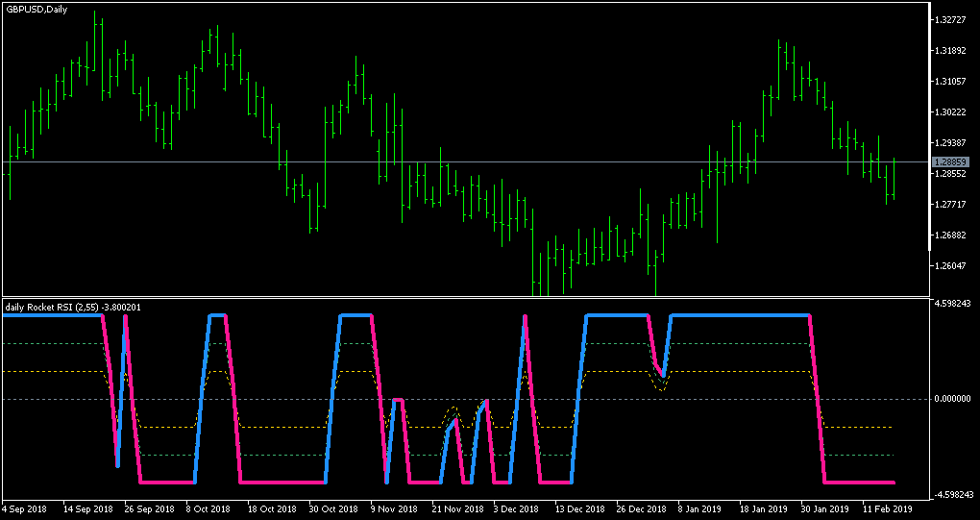Select the 1.31892 price scale value
Screen dimensions: 980x520
pos(950,51)
